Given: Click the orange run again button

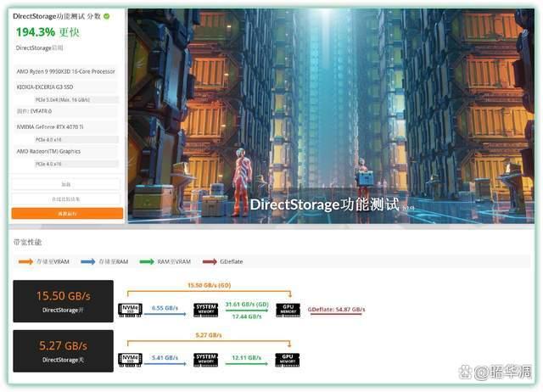Looking at the screenshot, I should pyautogui.click(x=67, y=213).
